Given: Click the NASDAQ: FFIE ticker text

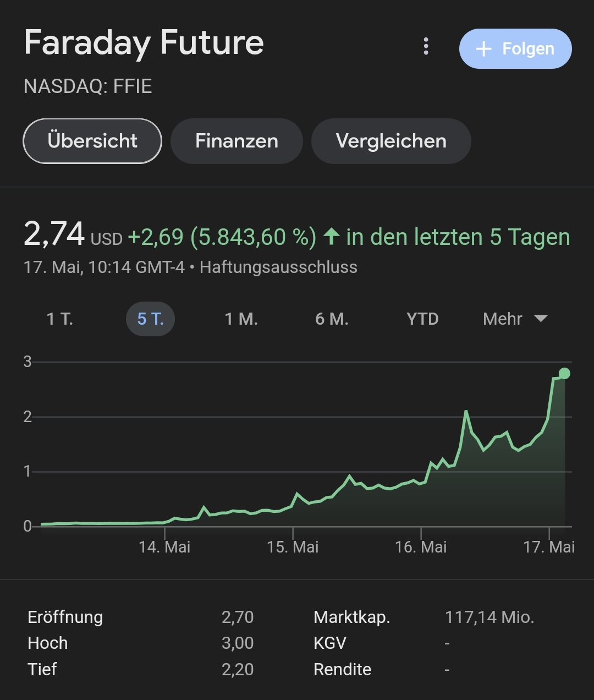Looking at the screenshot, I should coord(88,87).
